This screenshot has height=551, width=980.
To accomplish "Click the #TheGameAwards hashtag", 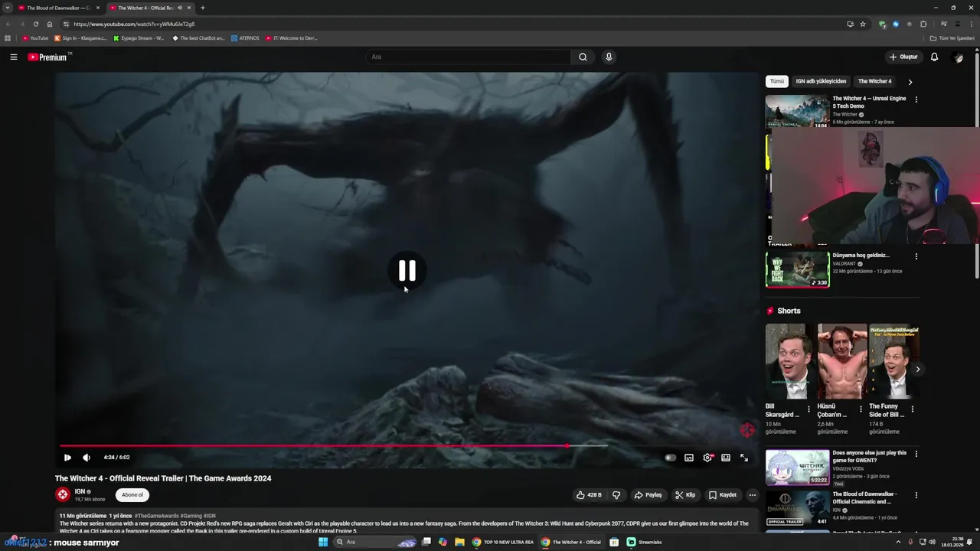I will tap(156, 516).
